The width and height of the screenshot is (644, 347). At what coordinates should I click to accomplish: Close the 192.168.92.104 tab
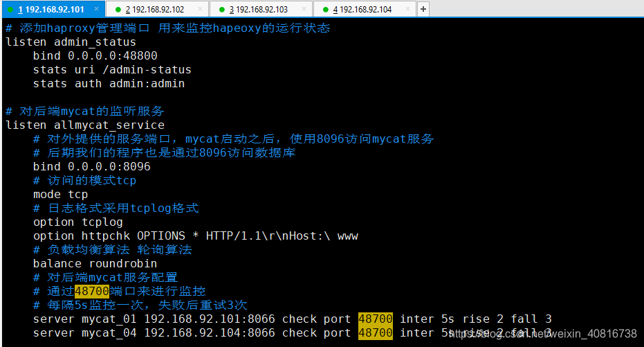pos(408,8)
